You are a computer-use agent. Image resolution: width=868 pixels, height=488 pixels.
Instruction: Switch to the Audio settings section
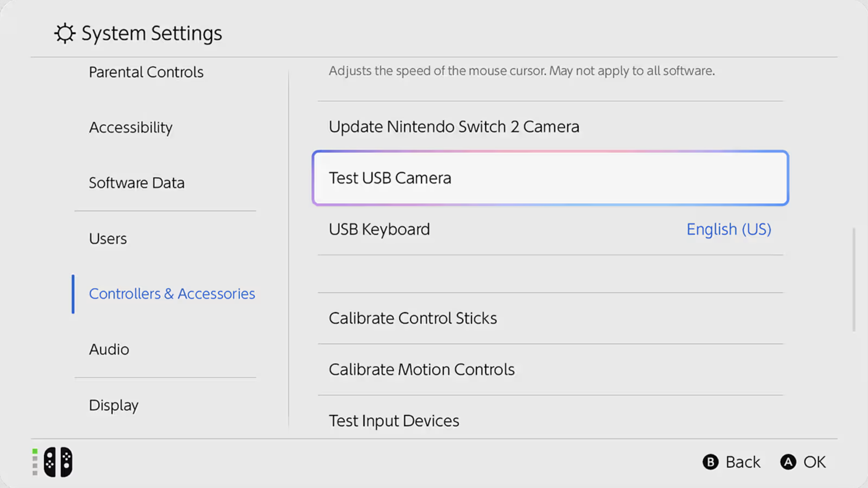[x=109, y=349]
